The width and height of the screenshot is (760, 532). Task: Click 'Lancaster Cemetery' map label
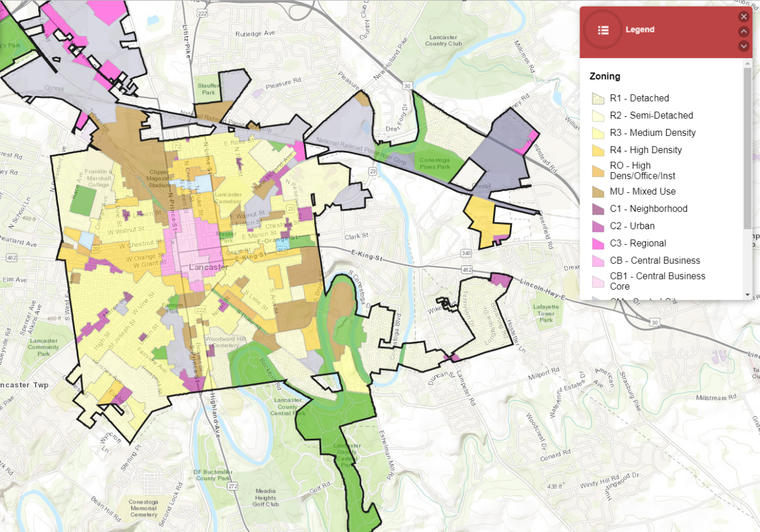click(x=228, y=198)
